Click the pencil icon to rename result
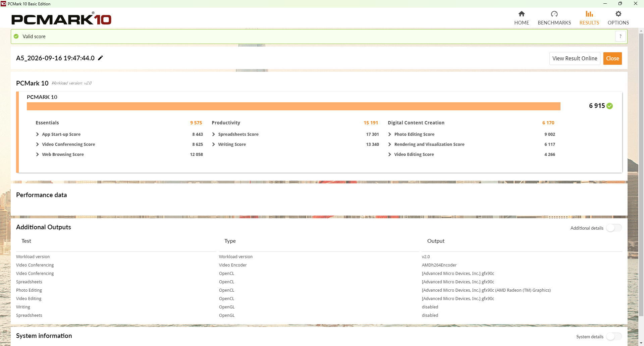This screenshot has width=644, height=346. [x=100, y=58]
